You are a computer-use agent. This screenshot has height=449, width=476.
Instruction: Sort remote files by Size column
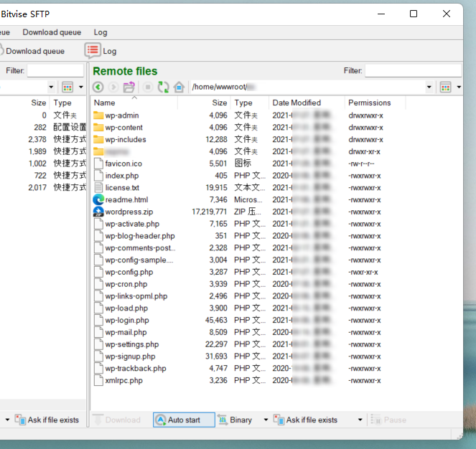204,103
